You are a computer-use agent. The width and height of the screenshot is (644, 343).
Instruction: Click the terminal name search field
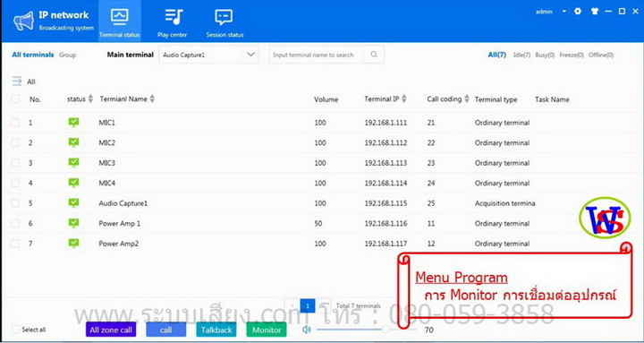pos(317,55)
